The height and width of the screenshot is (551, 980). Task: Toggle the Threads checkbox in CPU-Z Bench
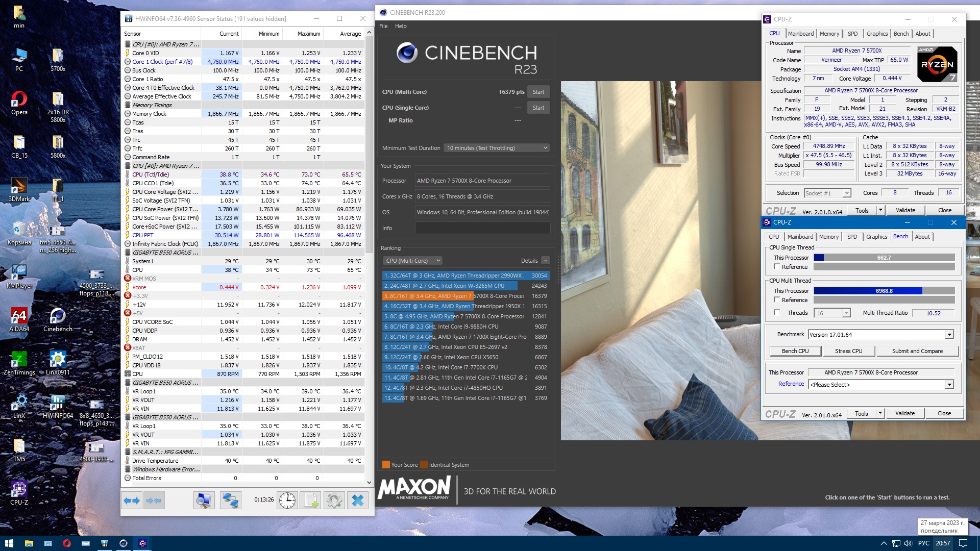777,313
